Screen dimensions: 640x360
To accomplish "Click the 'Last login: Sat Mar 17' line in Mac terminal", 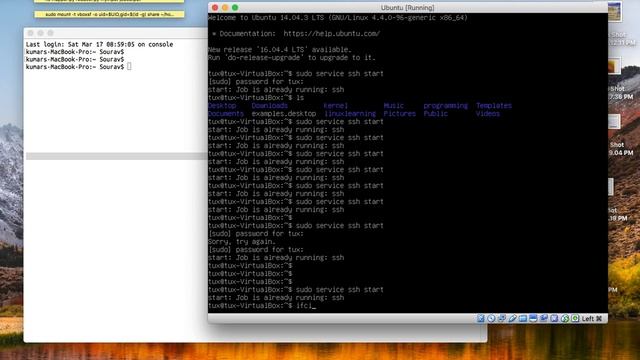I will 99,44.
